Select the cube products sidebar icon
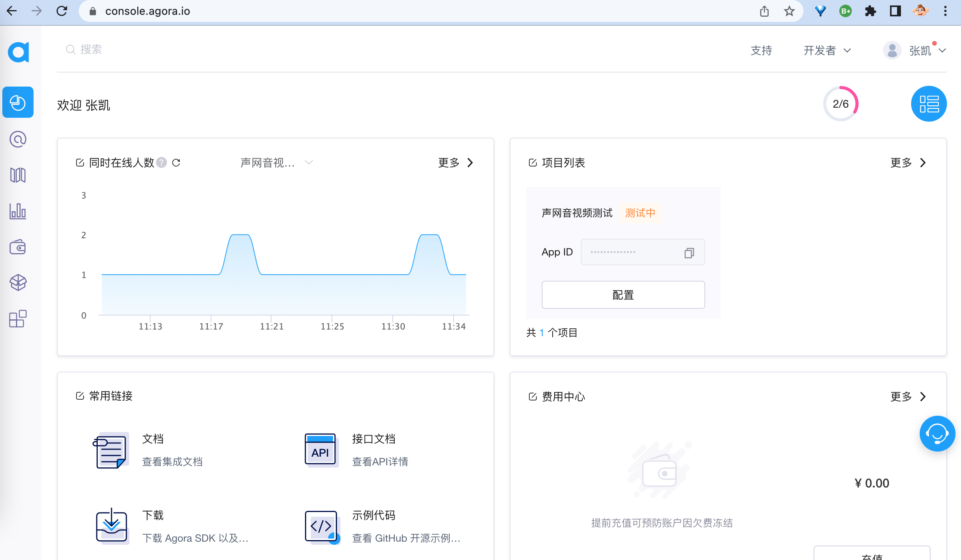The image size is (961, 560). (18, 283)
